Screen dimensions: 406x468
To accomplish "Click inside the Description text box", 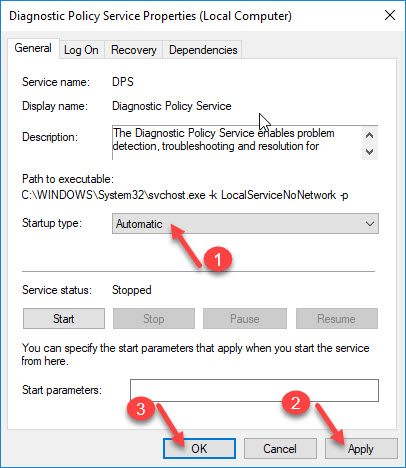I will [x=237, y=143].
